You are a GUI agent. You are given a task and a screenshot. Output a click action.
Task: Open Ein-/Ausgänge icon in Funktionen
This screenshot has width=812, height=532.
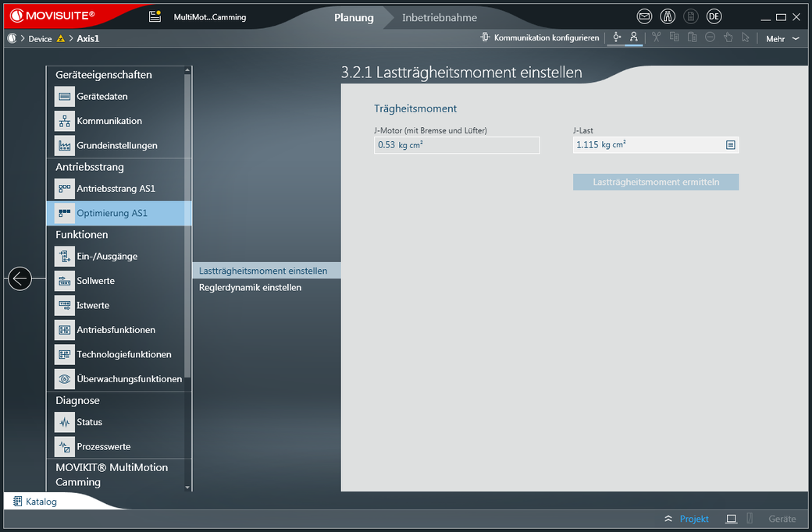coord(65,257)
